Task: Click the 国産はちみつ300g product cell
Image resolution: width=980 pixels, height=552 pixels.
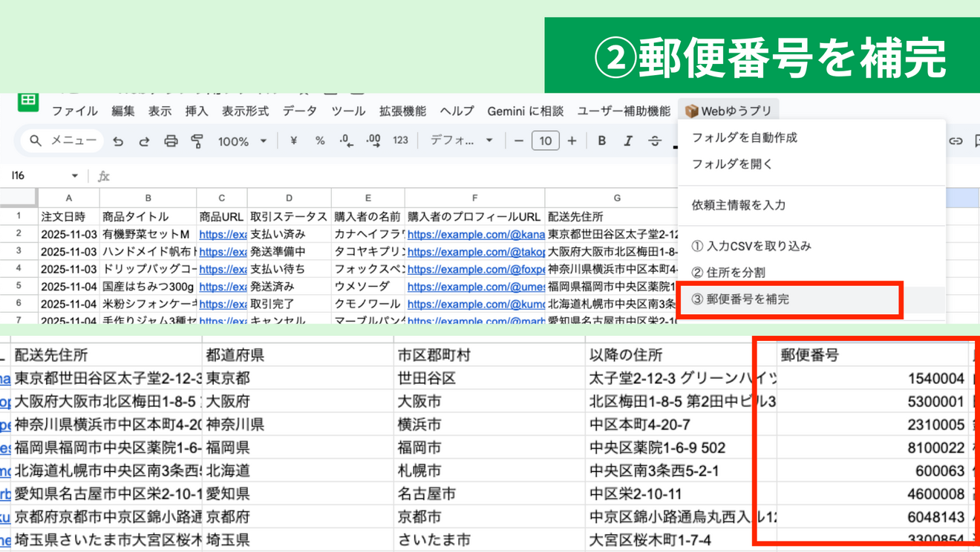Action: pos(148,286)
